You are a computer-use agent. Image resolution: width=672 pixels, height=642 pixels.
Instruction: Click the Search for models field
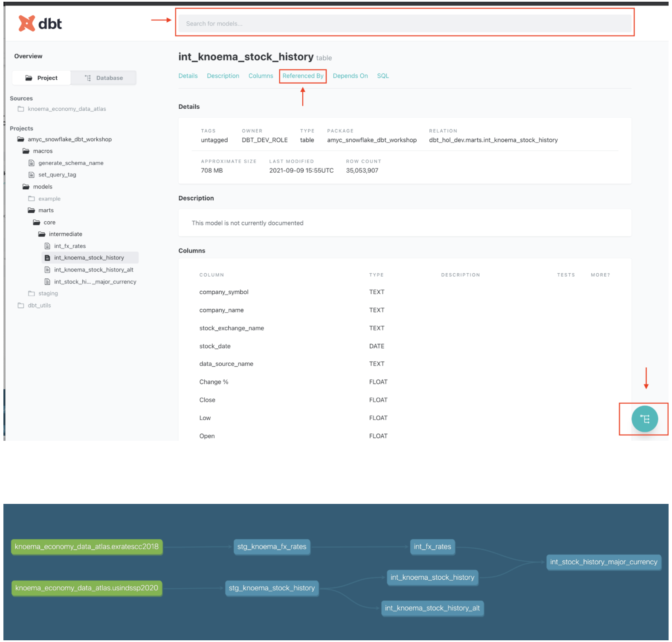(404, 23)
